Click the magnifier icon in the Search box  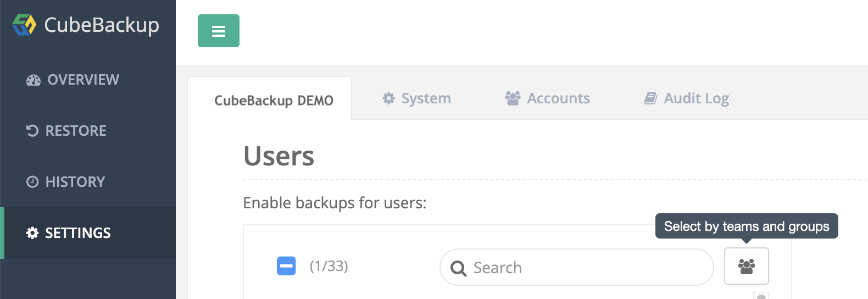(x=458, y=268)
